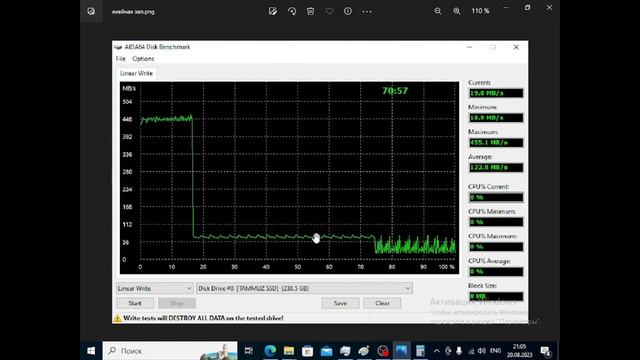Switch input language via ENG indicator
Viewport: 640px width, 360px height.
coord(496,351)
